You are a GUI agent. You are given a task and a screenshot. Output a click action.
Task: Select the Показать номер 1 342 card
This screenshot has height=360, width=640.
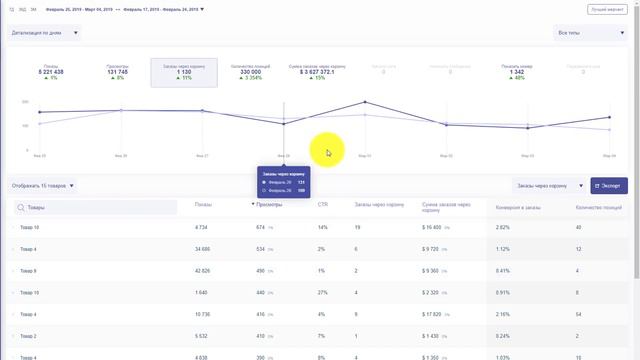[x=517, y=72]
